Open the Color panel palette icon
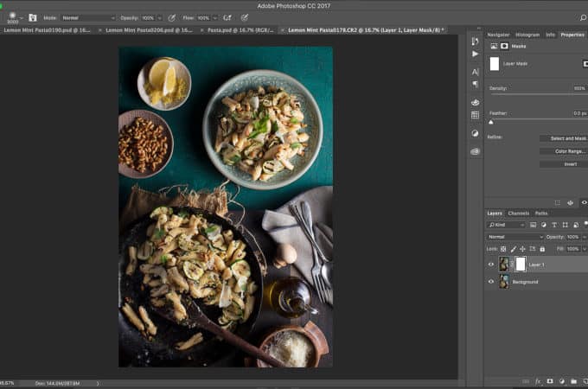This screenshot has width=588, height=389. pyautogui.click(x=475, y=103)
